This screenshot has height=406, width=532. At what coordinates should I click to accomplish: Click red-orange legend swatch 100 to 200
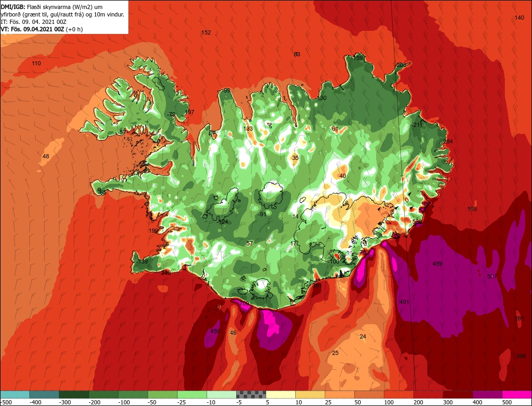[x=398, y=394]
